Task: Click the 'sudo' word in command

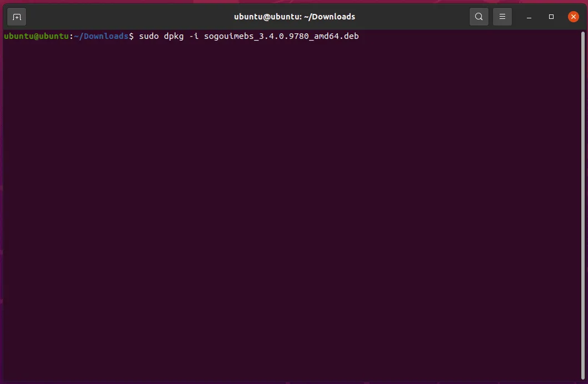Action: 149,36
